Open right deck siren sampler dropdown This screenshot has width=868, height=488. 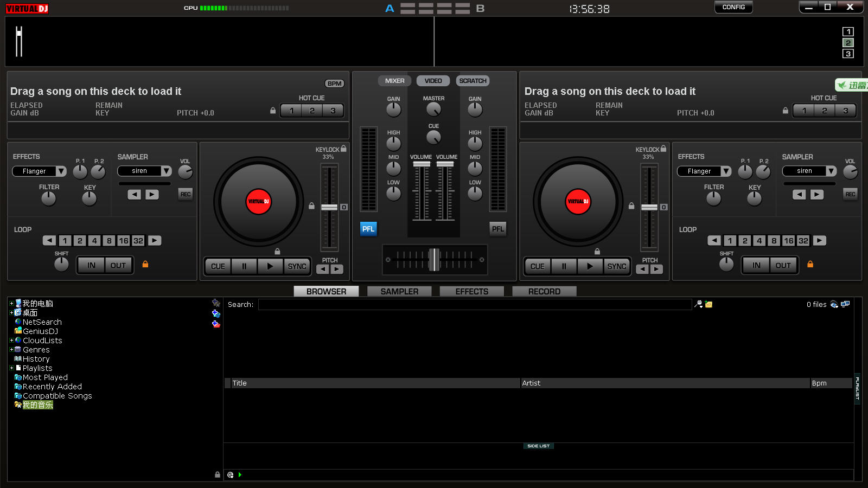(831, 171)
